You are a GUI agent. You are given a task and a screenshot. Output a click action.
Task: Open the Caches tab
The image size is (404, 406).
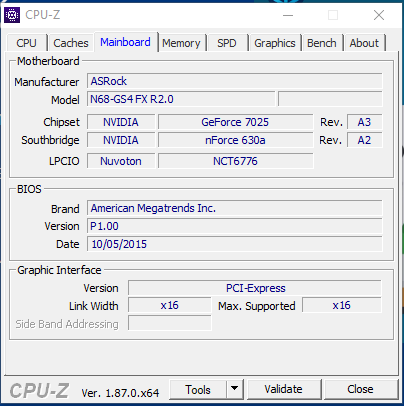point(71,43)
